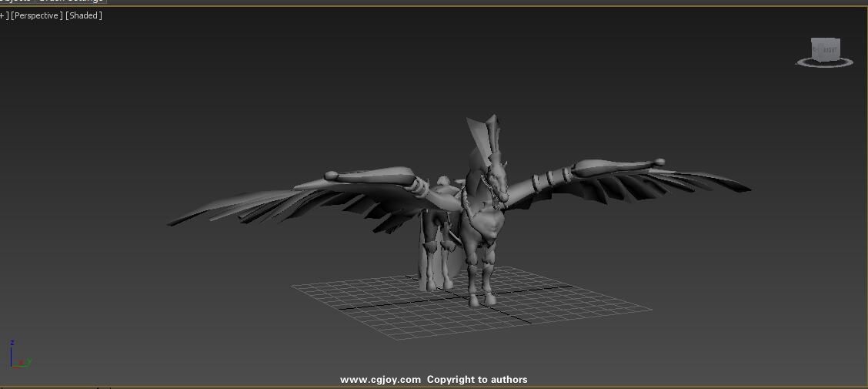
Task: Open the [+] viewport general menu
Action: click(x=4, y=15)
